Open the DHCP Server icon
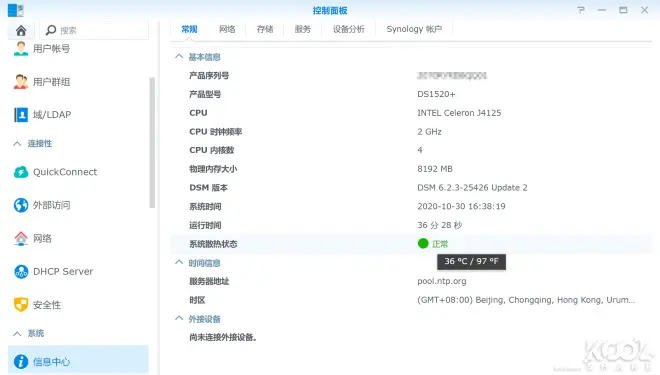660x375 pixels. click(21, 271)
